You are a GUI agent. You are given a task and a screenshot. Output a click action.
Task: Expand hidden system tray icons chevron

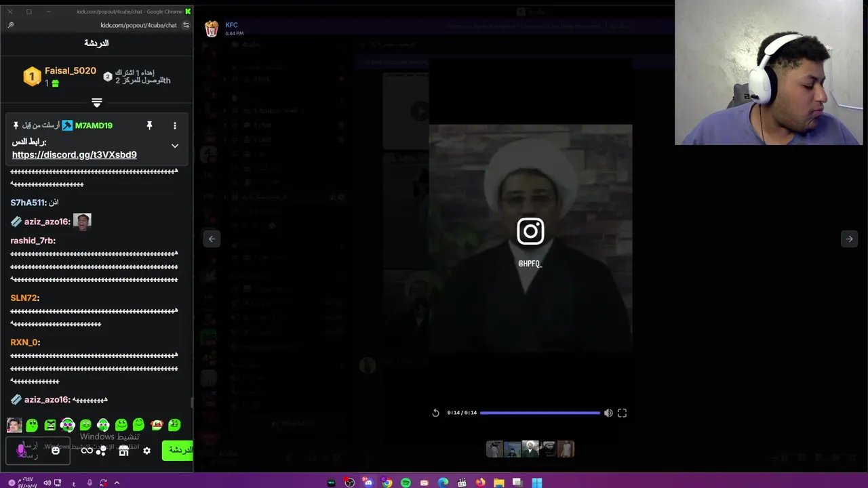[x=117, y=483]
